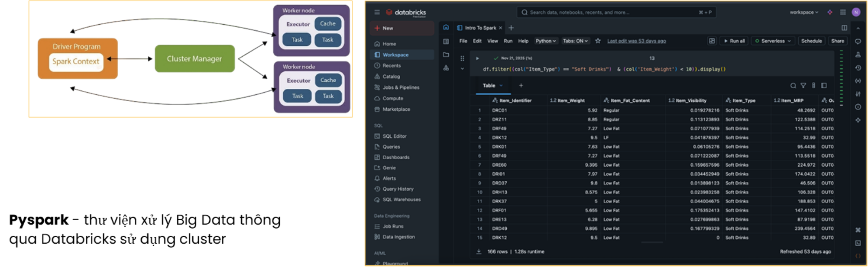Screen dimensions: 868x267
Task: Expand the Serverless compute dropdown
Action: click(773, 41)
